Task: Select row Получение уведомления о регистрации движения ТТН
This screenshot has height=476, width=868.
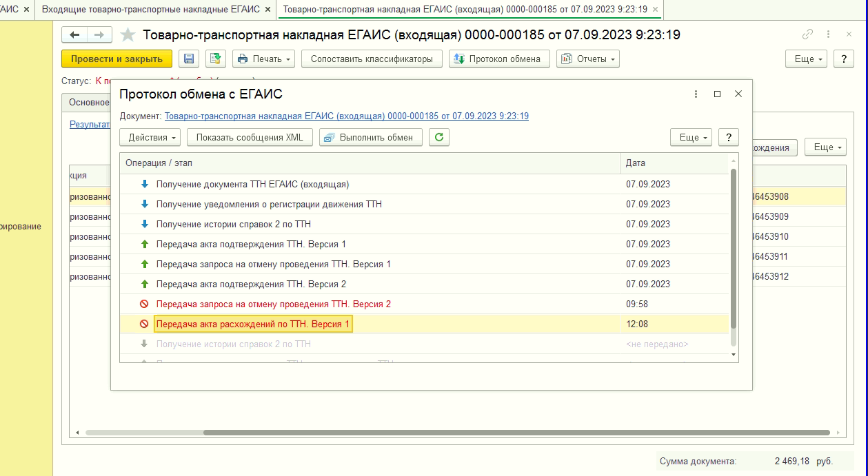Action: click(x=425, y=204)
